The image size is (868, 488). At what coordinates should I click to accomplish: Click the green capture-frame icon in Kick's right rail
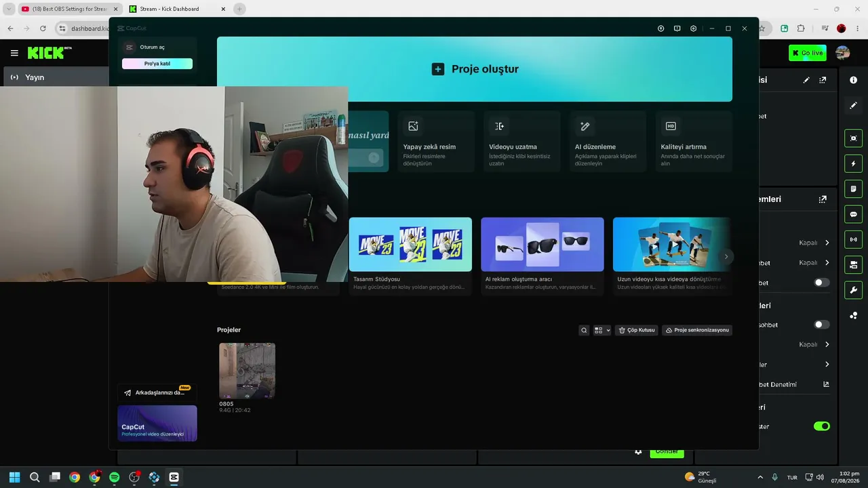(x=854, y=138)
